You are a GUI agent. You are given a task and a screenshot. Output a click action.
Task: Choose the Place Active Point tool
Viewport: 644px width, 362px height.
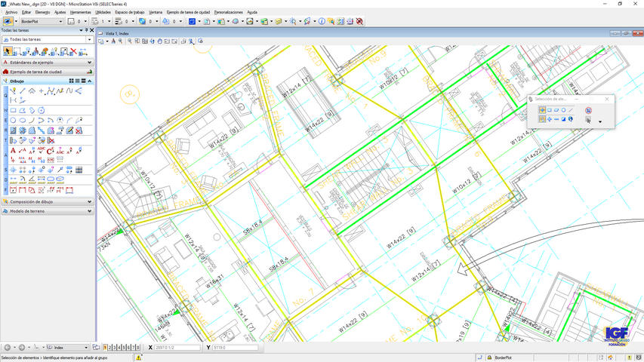point(41,90)
